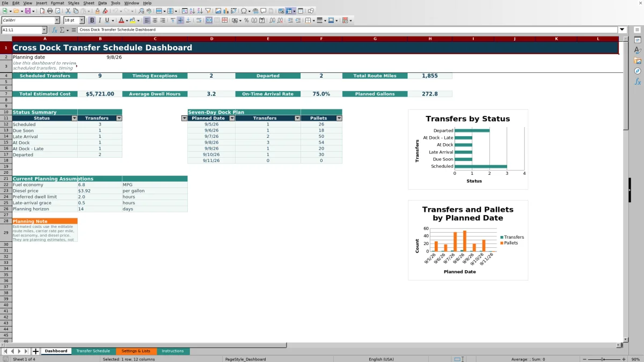Click the Cut scissors icon
Viewport: 644px width, 362px height.
point(68,11)
